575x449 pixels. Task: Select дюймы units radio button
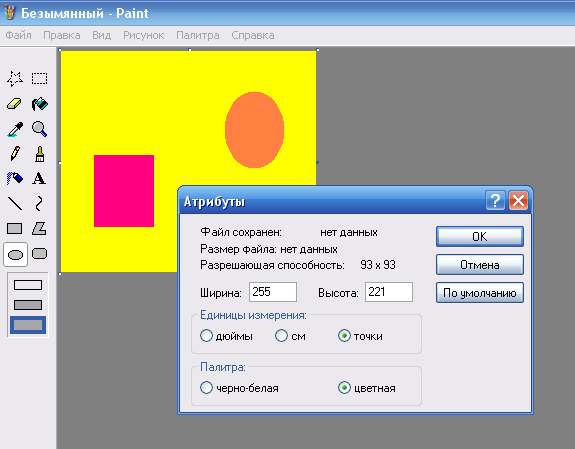pyautogui.click(x=206, y=336)
